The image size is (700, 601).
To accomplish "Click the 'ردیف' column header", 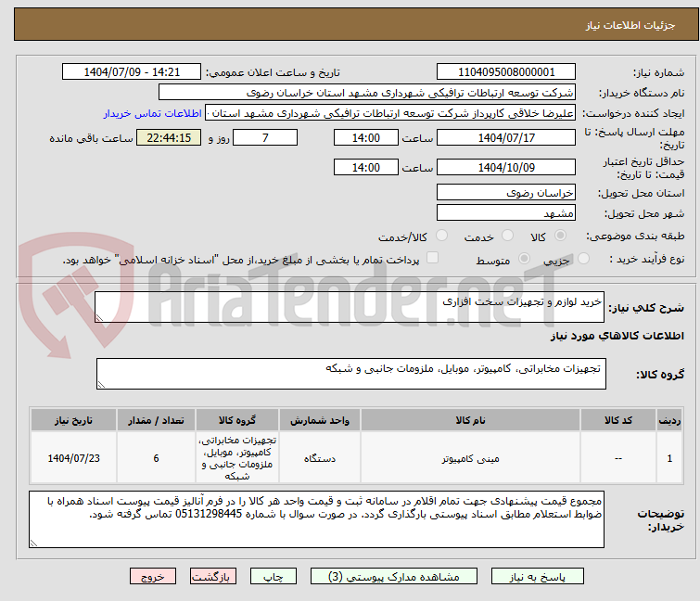I will pos(669,420).
